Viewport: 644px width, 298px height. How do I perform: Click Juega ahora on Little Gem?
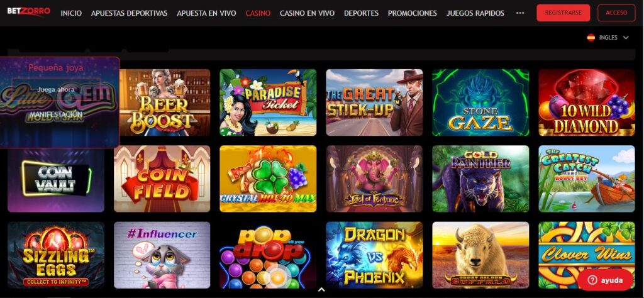click(56, 89)
